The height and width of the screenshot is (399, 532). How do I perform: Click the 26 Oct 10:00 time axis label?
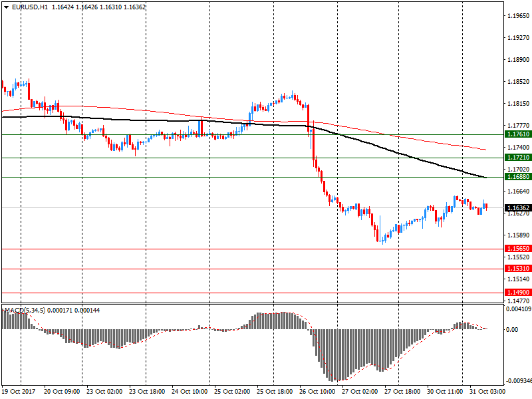coord(317,392)
